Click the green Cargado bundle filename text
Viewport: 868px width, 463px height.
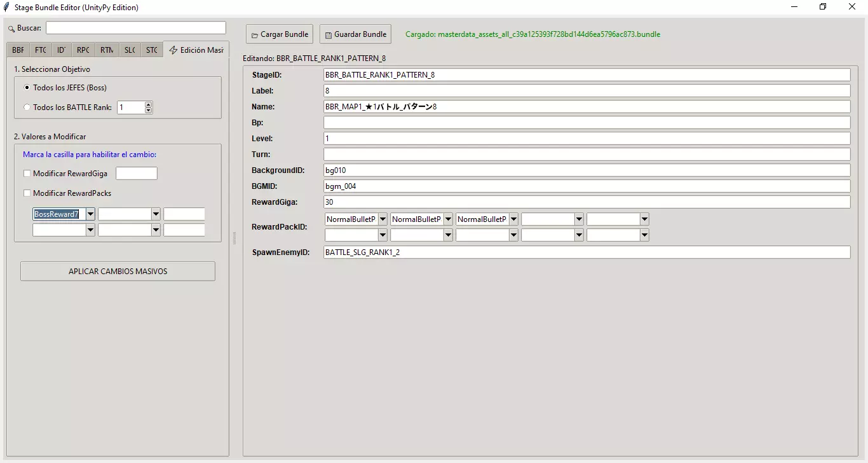[x=532, y=34]
